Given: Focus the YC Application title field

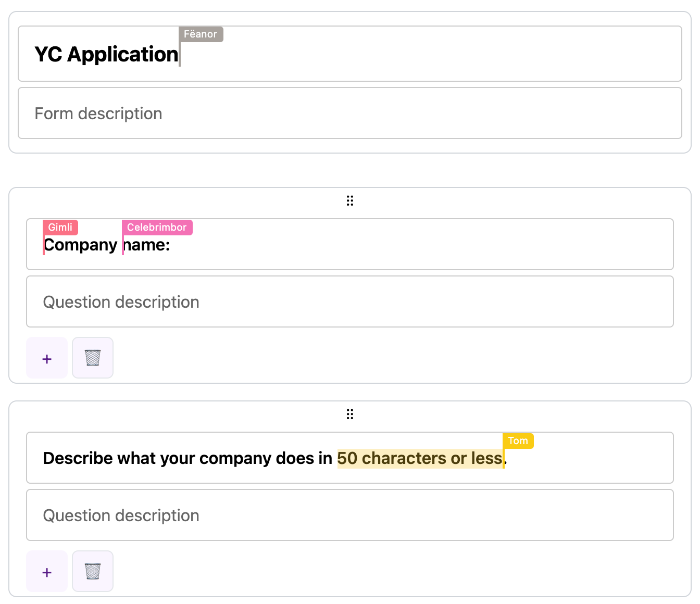Looking at the screenshot, I should click(350, 54).
